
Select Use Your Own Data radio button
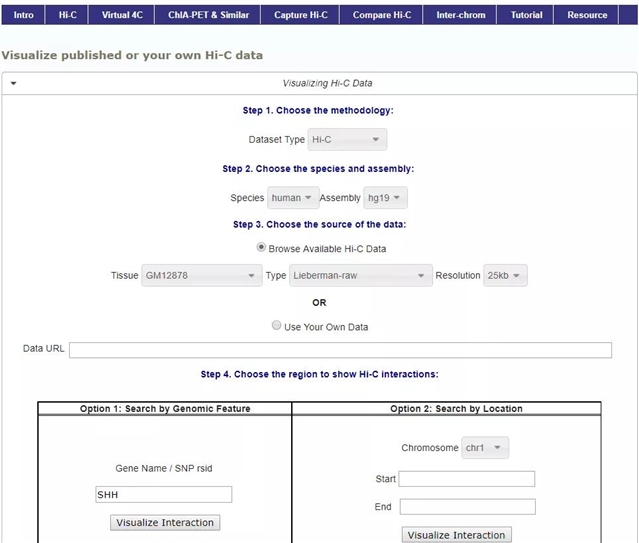click(x=277, y=326)
